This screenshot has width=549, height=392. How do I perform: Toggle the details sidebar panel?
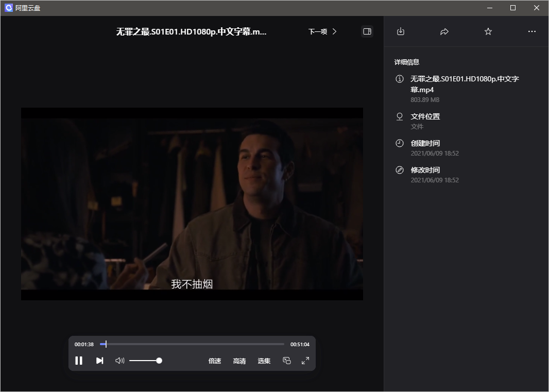tap(367, 31)
